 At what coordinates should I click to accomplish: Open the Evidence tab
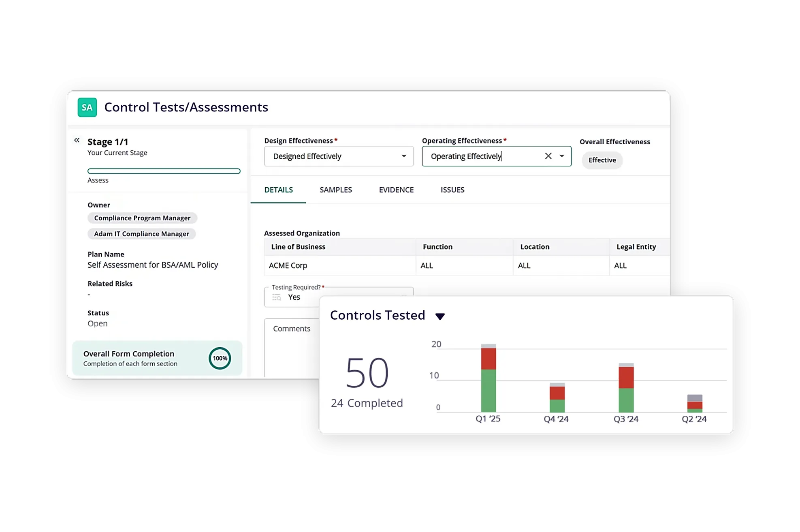pos(396,190)
